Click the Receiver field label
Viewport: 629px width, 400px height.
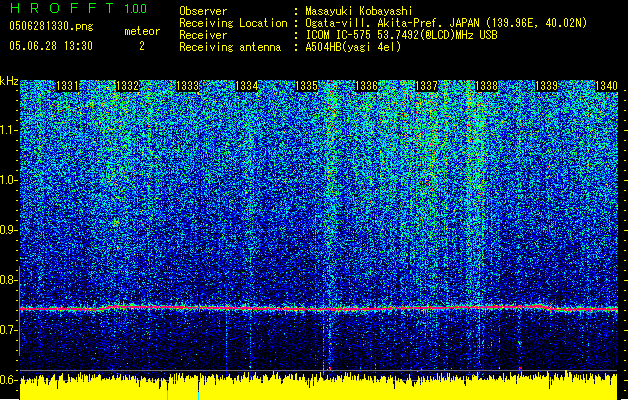203,35
